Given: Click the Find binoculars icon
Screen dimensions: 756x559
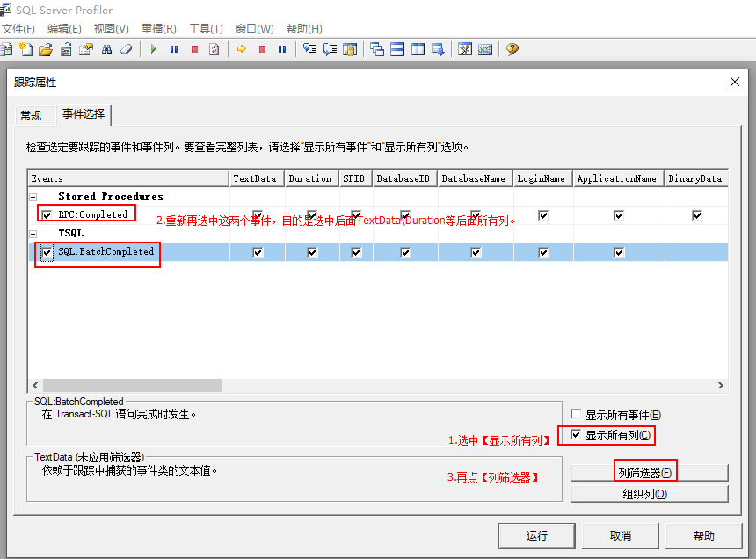Looking at the screenshot, I should point(106,49).
